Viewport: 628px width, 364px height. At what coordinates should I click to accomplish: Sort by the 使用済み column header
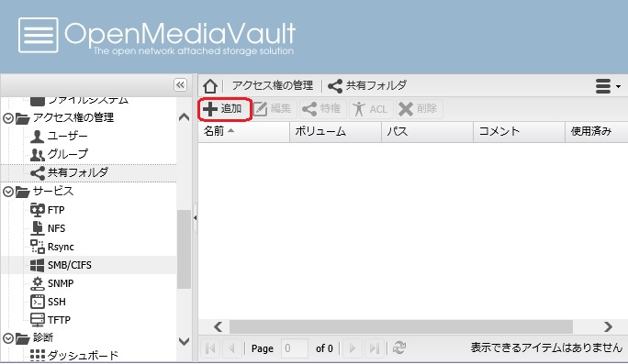pyautogui.click(x=597, y=132)
